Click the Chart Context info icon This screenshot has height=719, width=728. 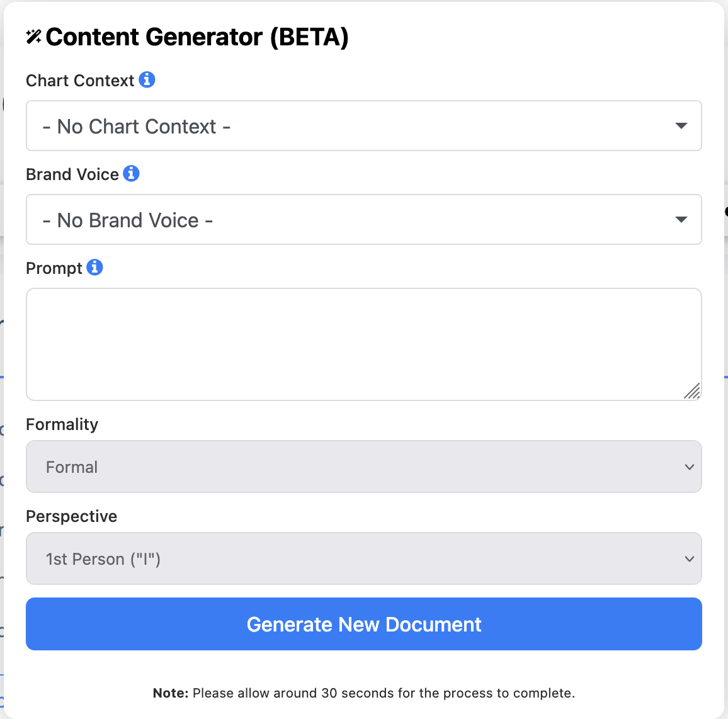tap(147, 80)
